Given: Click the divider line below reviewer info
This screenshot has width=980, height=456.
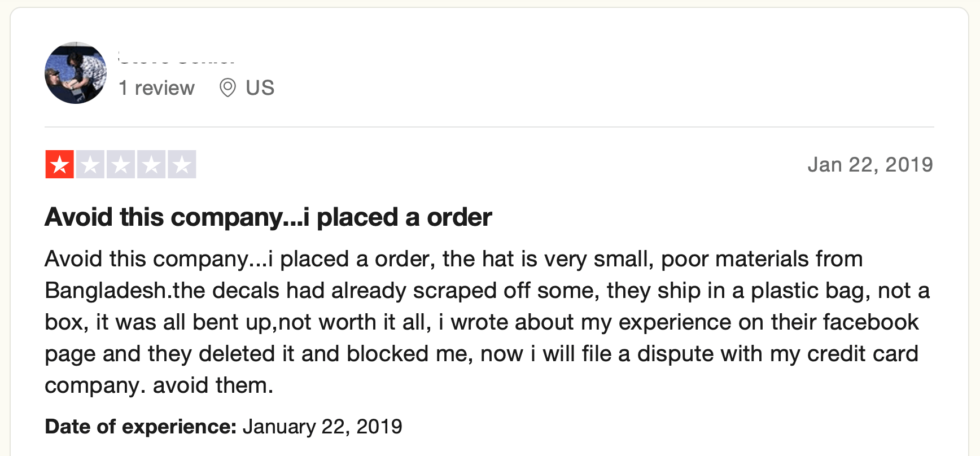Looking at the screenshot, I should (x=489, y=127).
